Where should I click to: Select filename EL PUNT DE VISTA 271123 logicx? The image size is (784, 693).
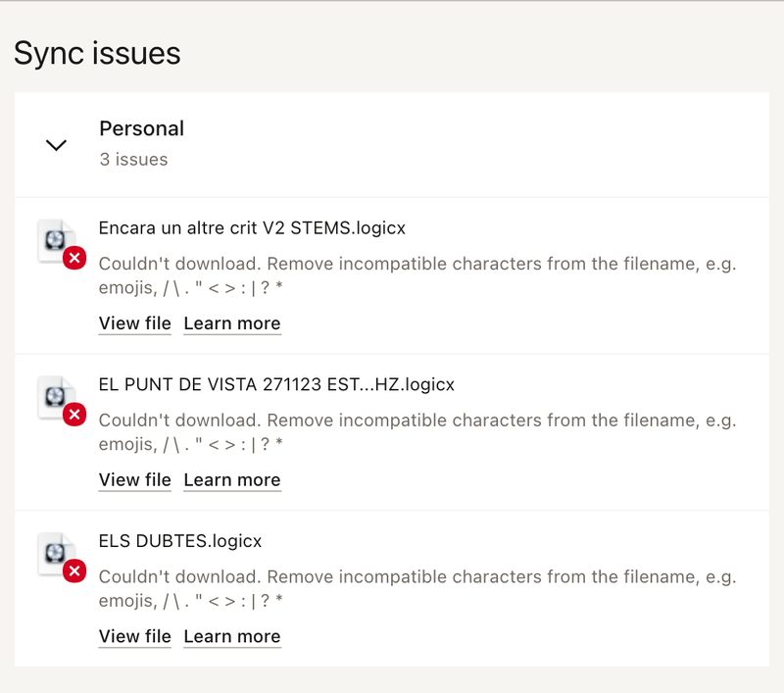[x=276, y=385]
